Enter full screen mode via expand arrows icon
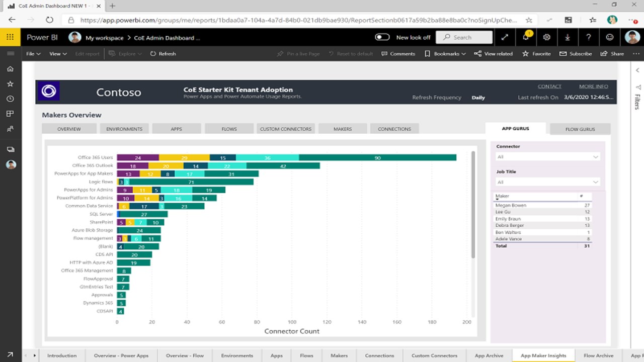Screen dimensions: 644x362 coord(505,37)
